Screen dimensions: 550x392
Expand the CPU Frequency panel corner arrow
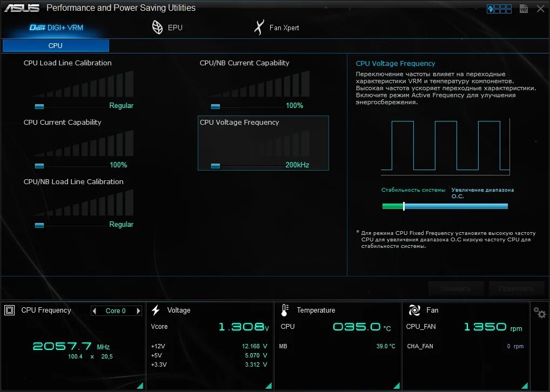[140, 386]
